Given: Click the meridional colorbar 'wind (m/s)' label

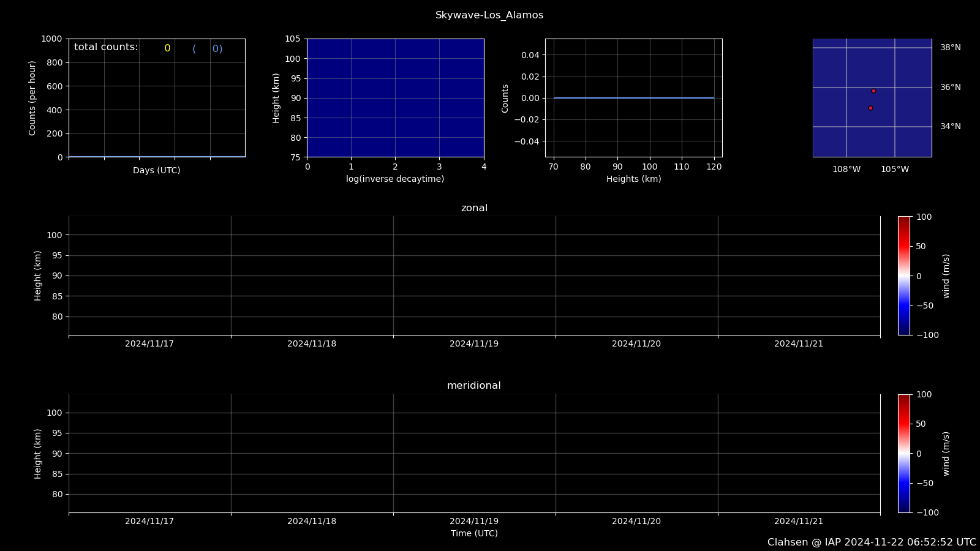Looking at the screenshot, I should (x=946, y=454).
